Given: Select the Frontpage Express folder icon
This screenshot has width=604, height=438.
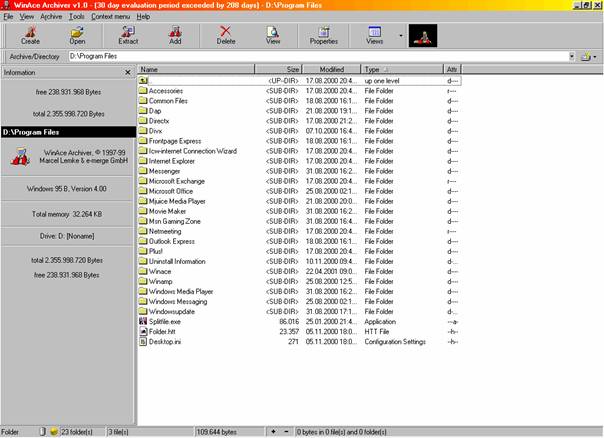Looking at the screenshot, I should 143,141.
